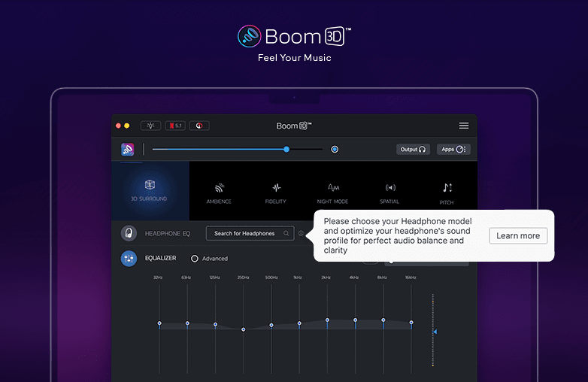588x382 pixels.
Task: Click the 250Hz band slider handle
Action: point(244,329)
